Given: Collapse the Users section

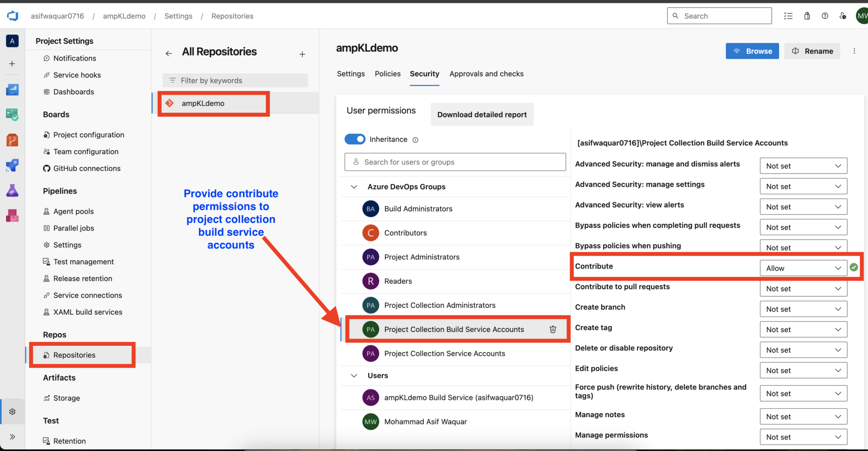Looking at the screenshot, I should pos(354,376).
